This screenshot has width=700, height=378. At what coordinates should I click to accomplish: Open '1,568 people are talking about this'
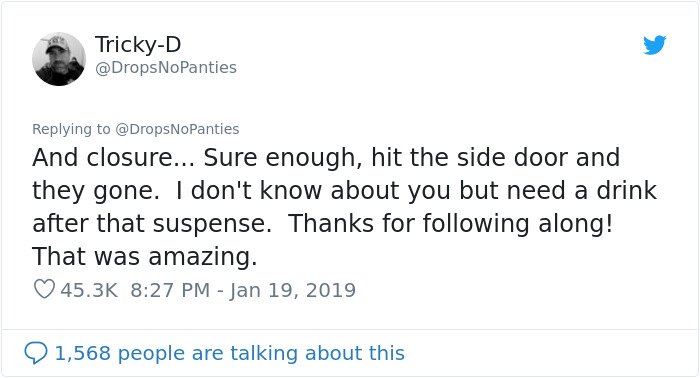pyautogui.click(x=229, y=353)
